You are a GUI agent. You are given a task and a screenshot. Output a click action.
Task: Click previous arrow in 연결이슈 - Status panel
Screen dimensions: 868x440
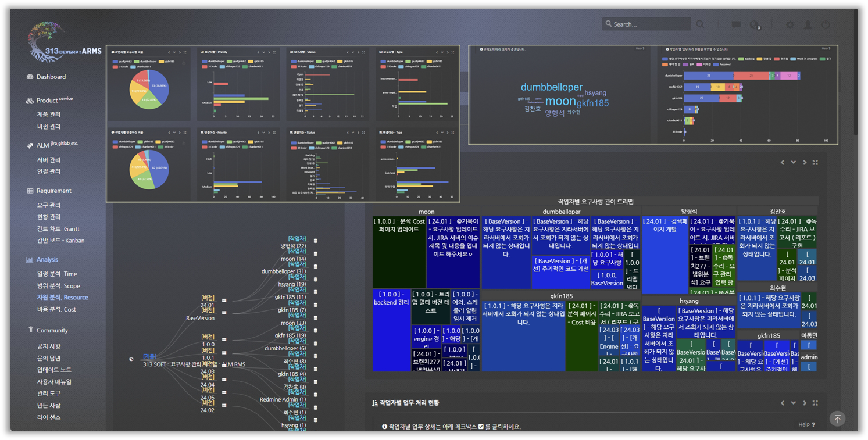pos(348,133)
